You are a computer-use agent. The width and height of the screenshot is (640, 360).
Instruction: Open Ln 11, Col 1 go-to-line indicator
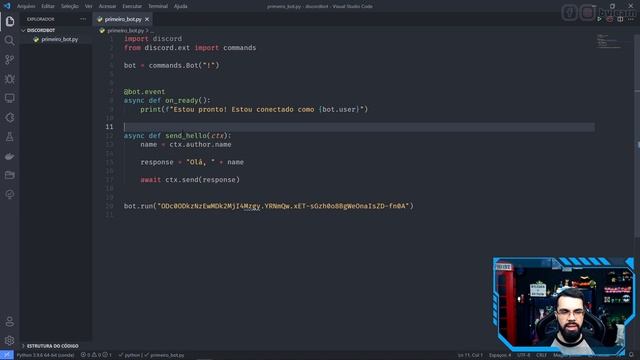coord(470,355)
